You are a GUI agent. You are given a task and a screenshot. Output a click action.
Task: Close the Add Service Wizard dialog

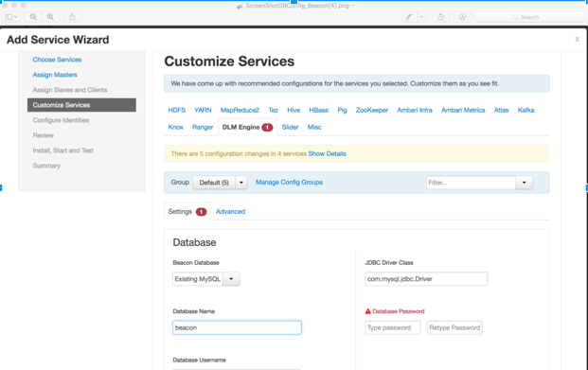(578, 39)
